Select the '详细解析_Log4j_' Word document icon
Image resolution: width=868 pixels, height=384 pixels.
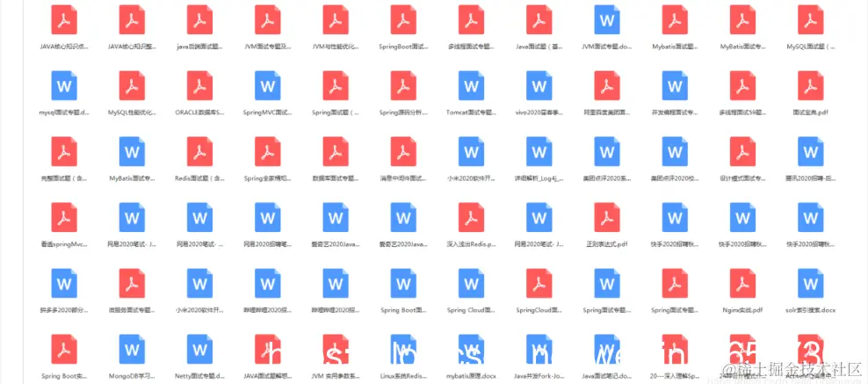[539, 151]
